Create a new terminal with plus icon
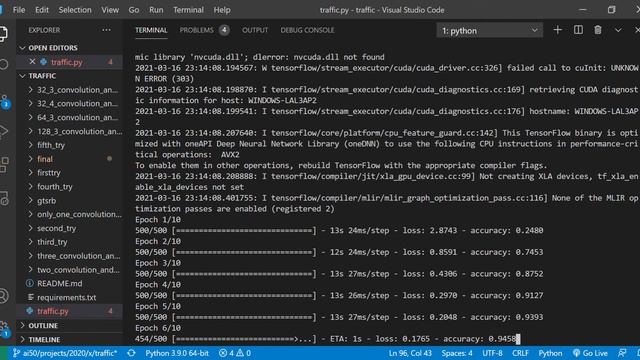Screen dimensions: 640x360 (x=557, y=30)
